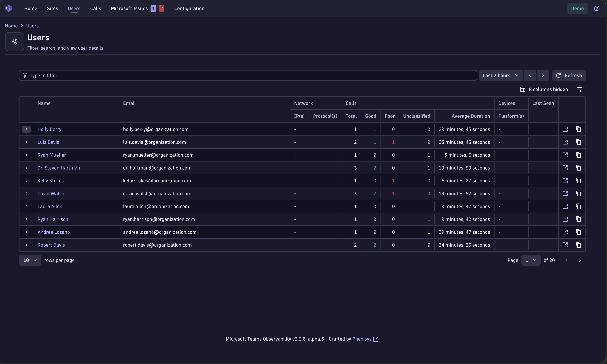
Task: Click the Microsoft Teams logo in top left
Action: pos(8,8)
